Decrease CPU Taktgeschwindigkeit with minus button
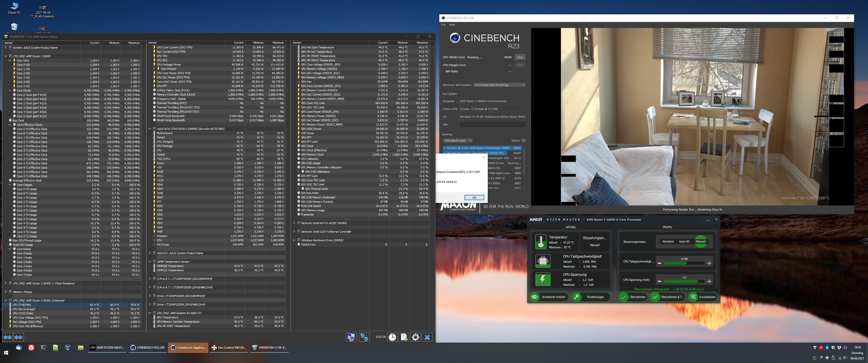This screenshot has height=363, width=868. (659, 263)
